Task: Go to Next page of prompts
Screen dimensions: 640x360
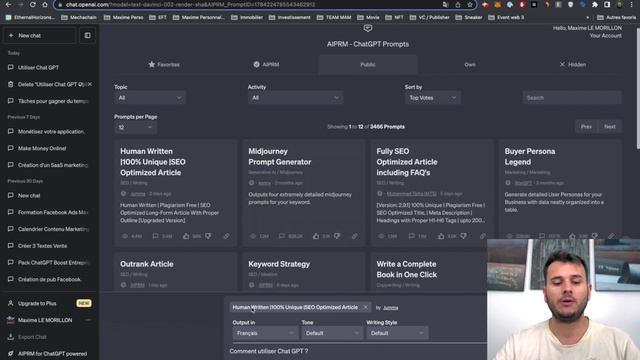Action: 610,127
